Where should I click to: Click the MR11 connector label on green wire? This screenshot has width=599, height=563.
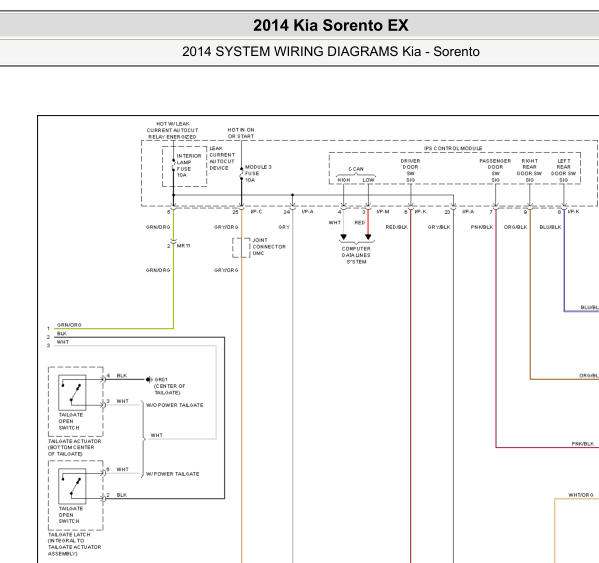(183, 246)
